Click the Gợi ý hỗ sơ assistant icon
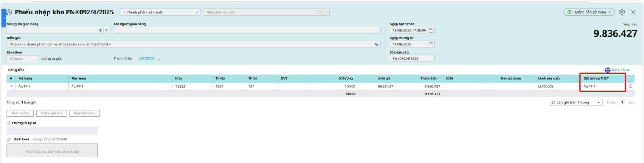Image resolution: width=644 pixels, height=163 pixels. point(608,70)
